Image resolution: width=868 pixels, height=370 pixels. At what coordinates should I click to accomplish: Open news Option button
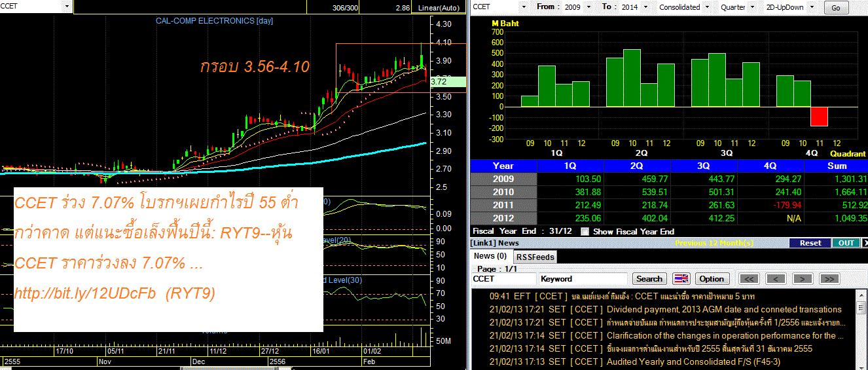[712, 279]
